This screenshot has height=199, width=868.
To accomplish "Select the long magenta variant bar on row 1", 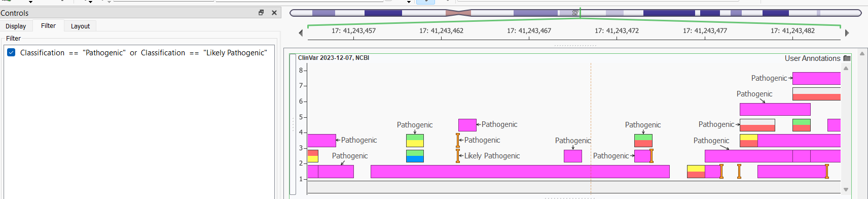I will tap(520, 172).
